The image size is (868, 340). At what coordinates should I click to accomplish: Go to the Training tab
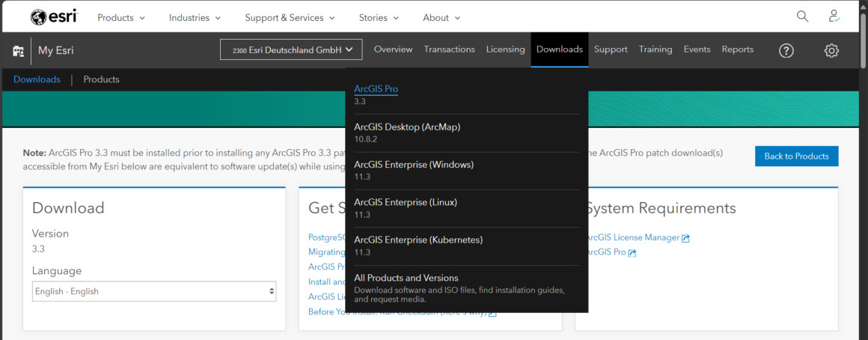click(655, 49)
